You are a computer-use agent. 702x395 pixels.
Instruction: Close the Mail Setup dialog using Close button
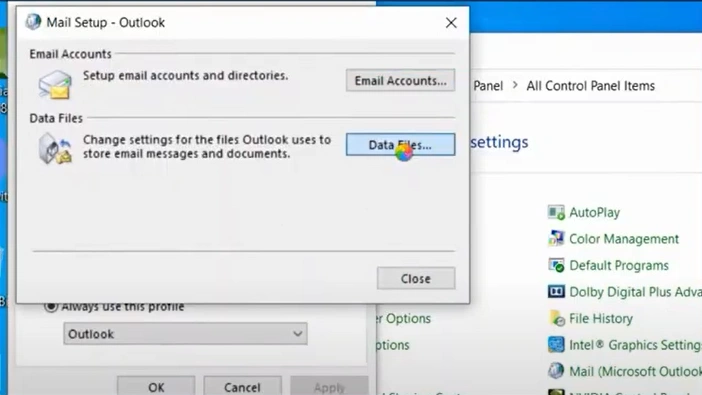(416, 279)
